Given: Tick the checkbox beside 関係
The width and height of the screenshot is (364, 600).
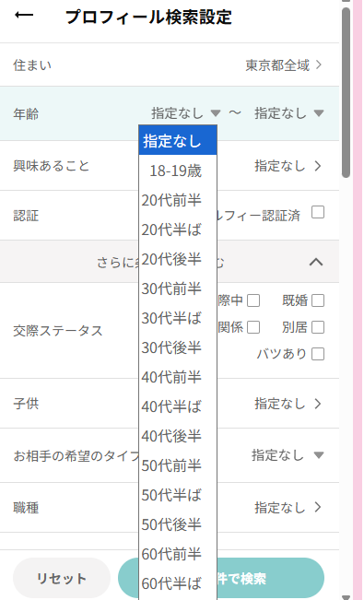Looking at the screenshot, I should tap(253, 327).
